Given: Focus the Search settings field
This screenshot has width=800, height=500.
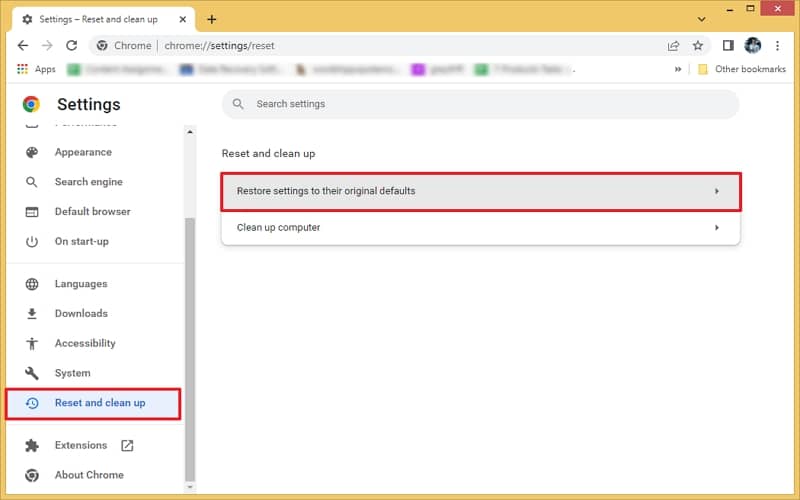Looking at the screenshot, I should point(480,104).
